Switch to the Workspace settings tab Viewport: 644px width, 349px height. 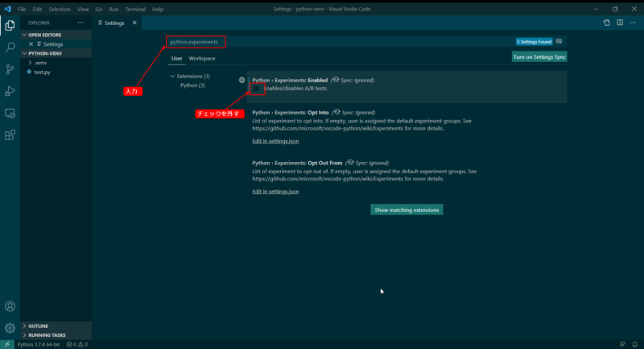(x=202, y=58)
